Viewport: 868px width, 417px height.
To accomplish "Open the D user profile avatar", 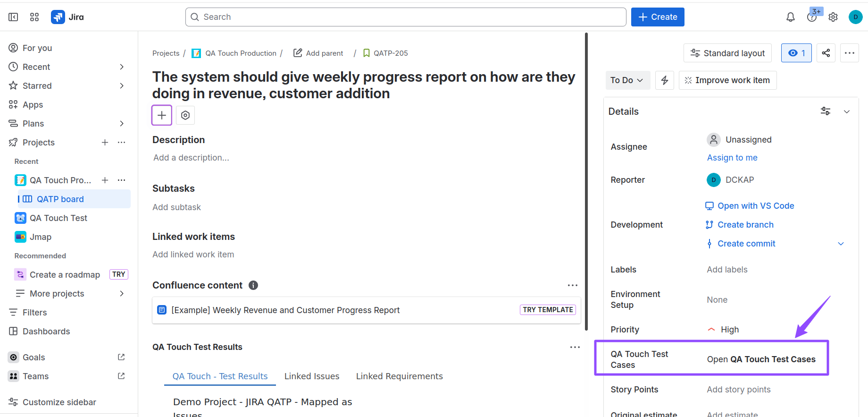I will point(855,17).
